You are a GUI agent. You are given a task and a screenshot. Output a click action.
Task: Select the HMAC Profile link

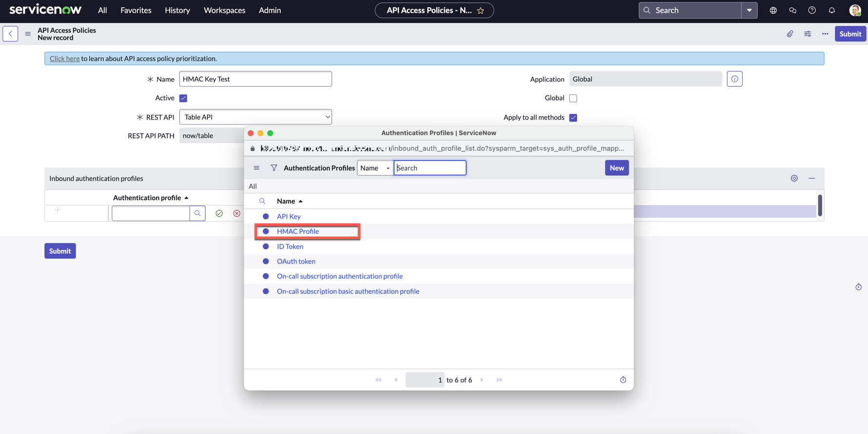point(298,231)
